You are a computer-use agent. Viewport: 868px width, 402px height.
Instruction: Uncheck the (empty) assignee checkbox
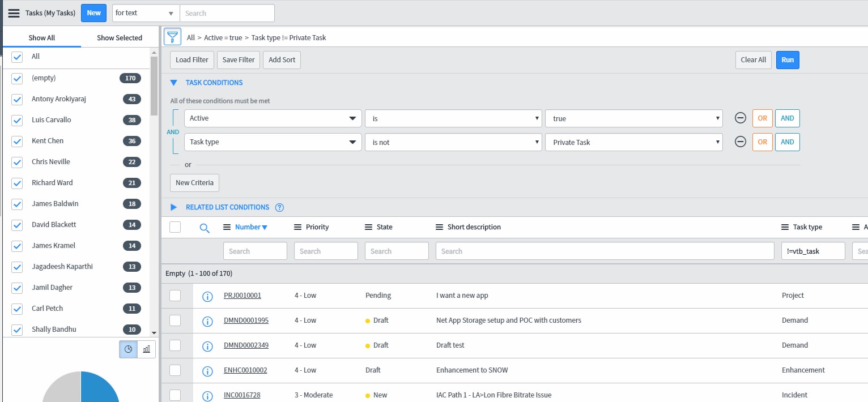tap(17, 79)
